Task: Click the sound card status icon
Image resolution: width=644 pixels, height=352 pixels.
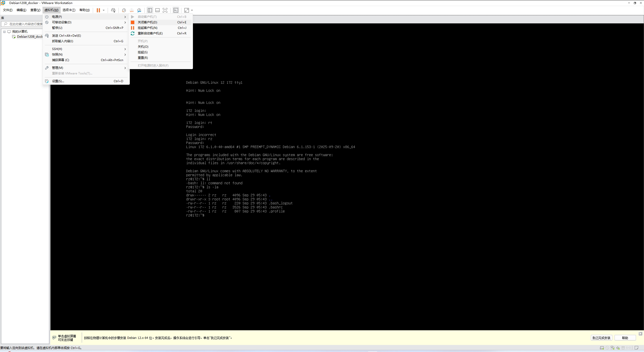Action: (618, 348)
